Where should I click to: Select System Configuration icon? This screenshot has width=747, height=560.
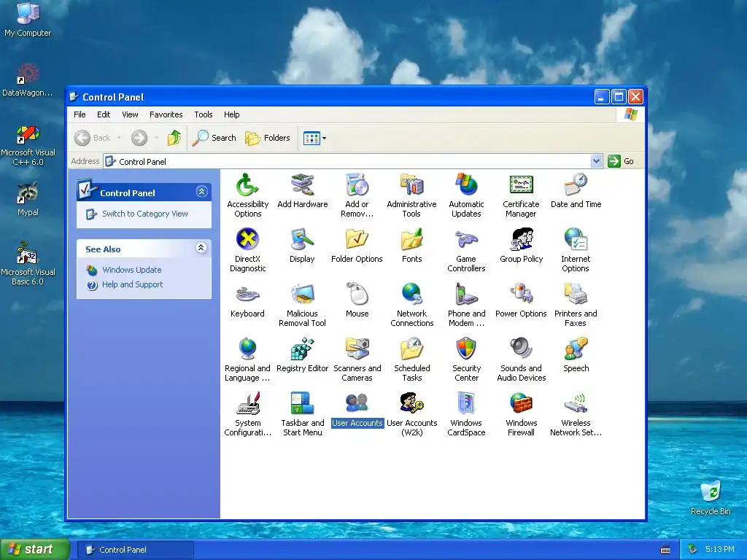(x=248, y=404)
